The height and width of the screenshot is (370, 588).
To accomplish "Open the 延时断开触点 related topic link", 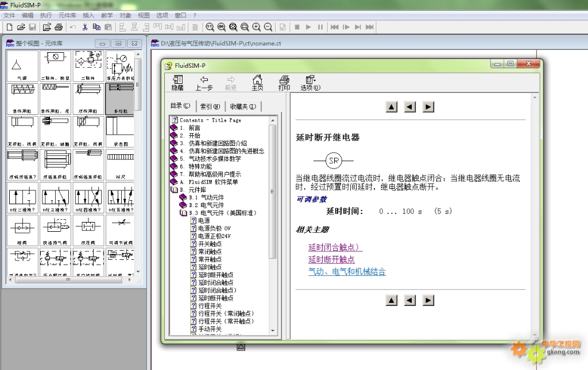I will pyautogui.click(x=331, y=259).
